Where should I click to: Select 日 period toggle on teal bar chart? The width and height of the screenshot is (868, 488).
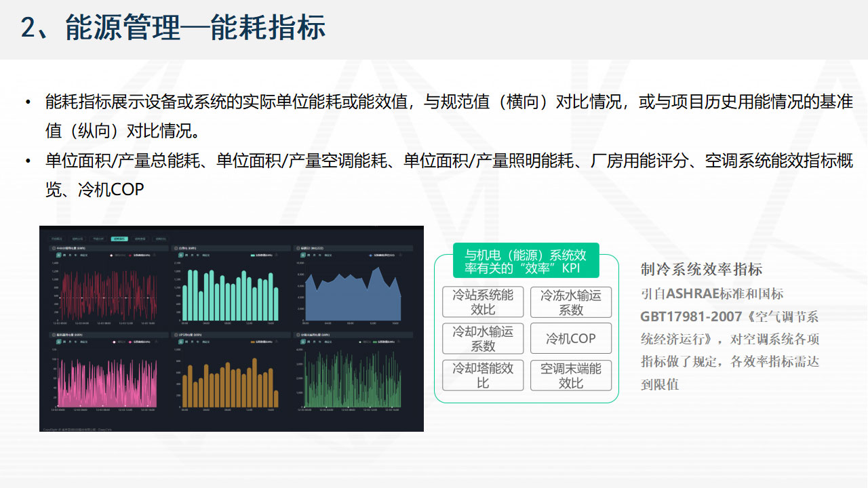(x=180, y=256)
